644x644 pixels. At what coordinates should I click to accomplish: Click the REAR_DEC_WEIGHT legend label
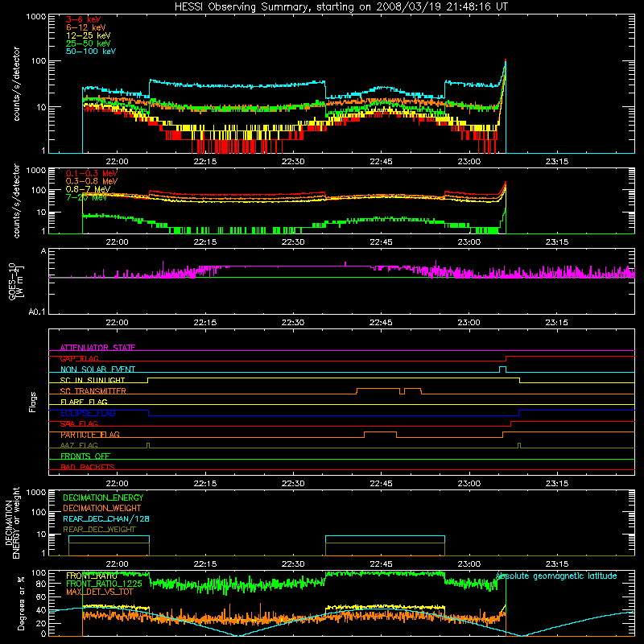(x=99, y=530)
